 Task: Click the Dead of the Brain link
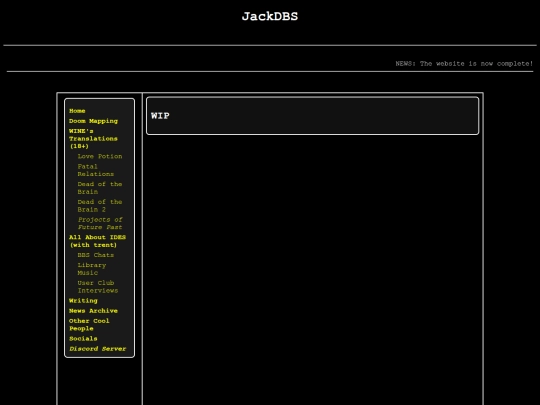[x=100, y=188]
